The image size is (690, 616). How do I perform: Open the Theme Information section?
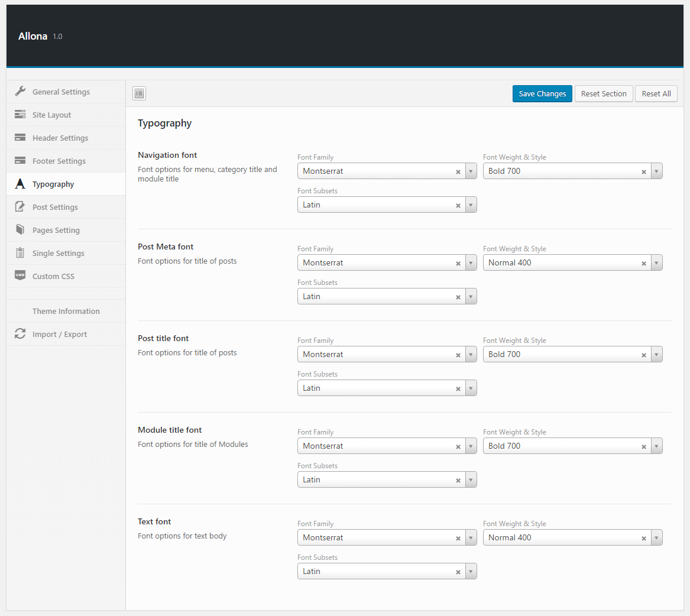(x=66, y=311)
